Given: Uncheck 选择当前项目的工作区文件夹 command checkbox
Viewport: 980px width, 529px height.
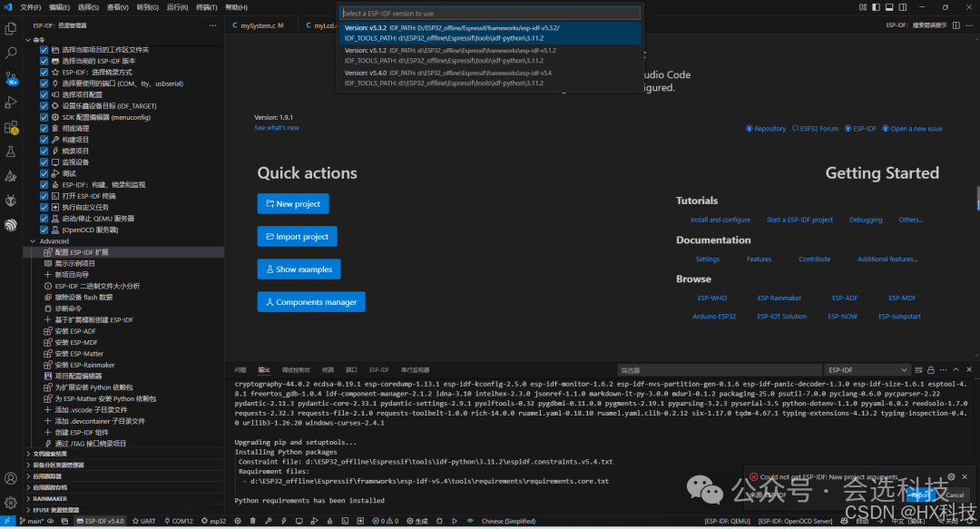Looking at the screenshot, I should tap(44, 50).
